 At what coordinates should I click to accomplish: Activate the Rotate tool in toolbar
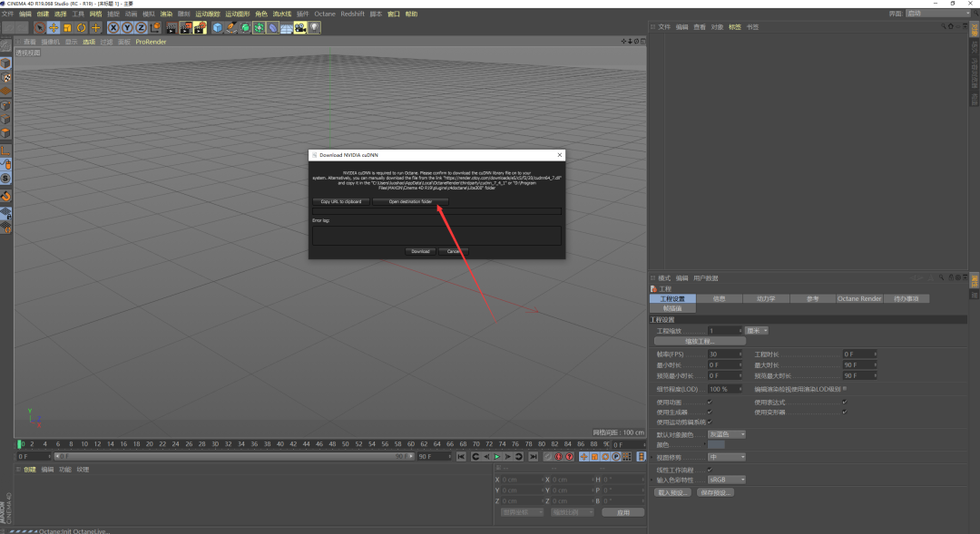pyautogui.click(x=82, y=27)
